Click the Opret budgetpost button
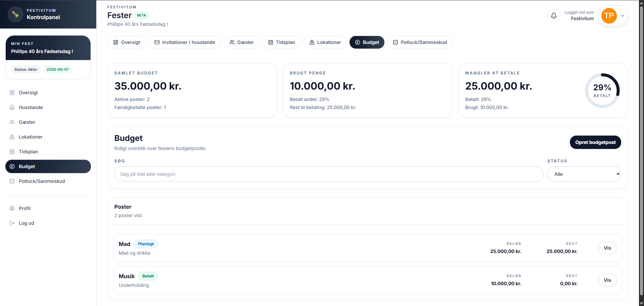644x306 pixels. (595, 142)
